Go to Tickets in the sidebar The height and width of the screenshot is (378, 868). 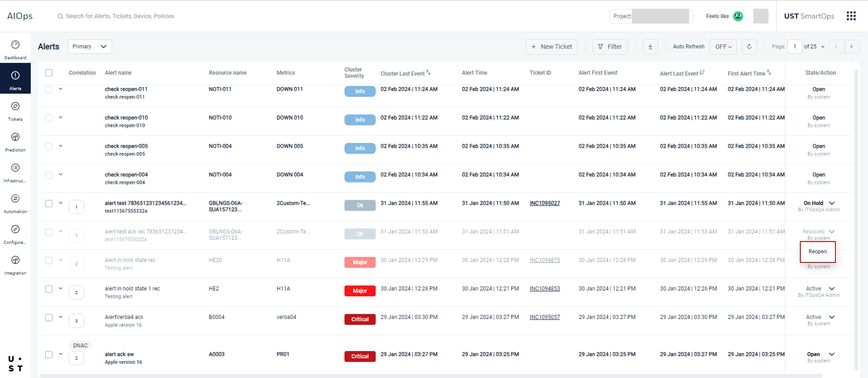pyautogui.click(x=15, y=107)
